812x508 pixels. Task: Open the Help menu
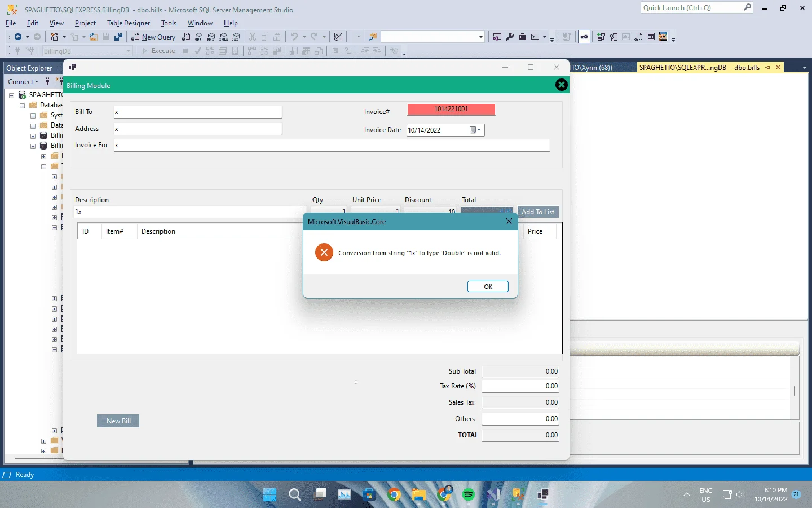coord(231,23)
